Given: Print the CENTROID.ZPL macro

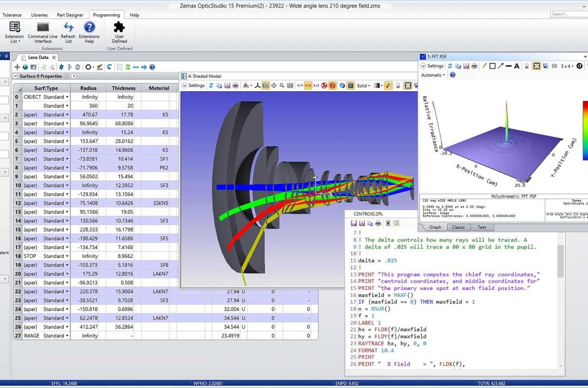Looking at the screenshot, I should coord(378,224).
